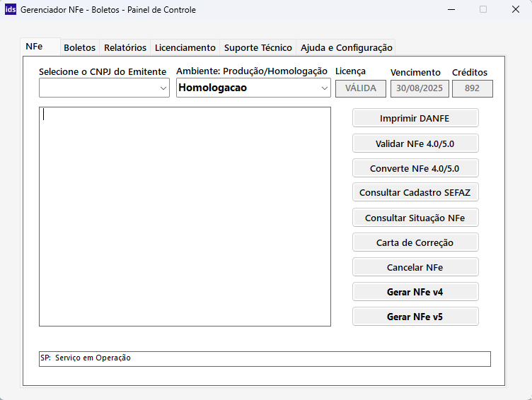Screen dimensions: 532x400
Task: Click the Cancelar NFe button
Action: coord(415,267)
